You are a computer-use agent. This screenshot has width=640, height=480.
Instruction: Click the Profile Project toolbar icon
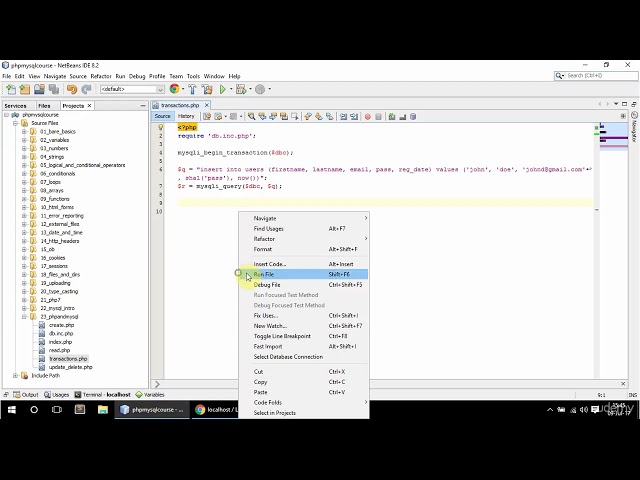tap(260, 89)
